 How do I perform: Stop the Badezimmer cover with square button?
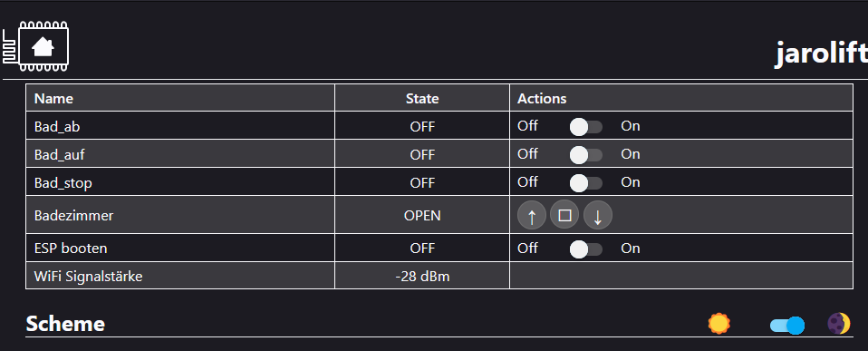pos(564,215)
